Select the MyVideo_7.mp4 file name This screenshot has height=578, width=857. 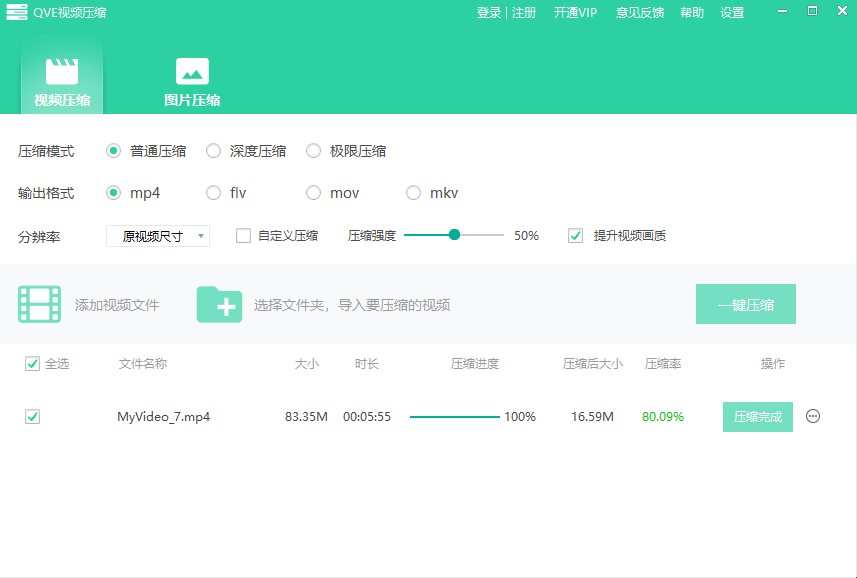click(163, 417)
